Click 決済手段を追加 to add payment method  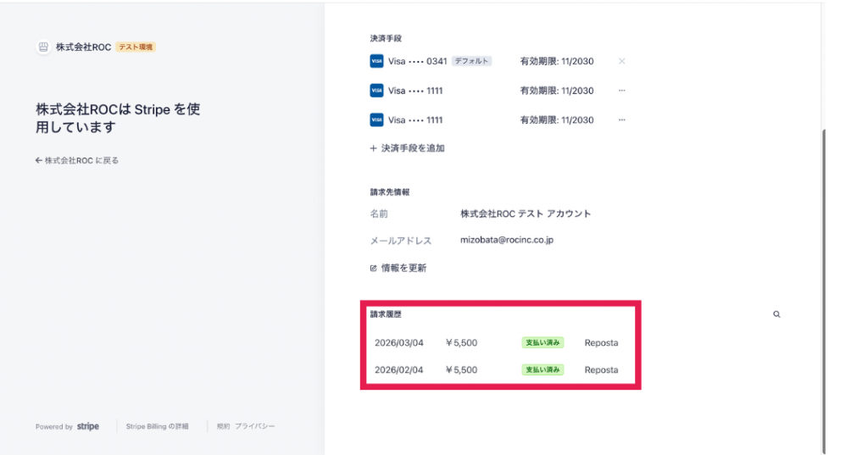coord(408,148)
